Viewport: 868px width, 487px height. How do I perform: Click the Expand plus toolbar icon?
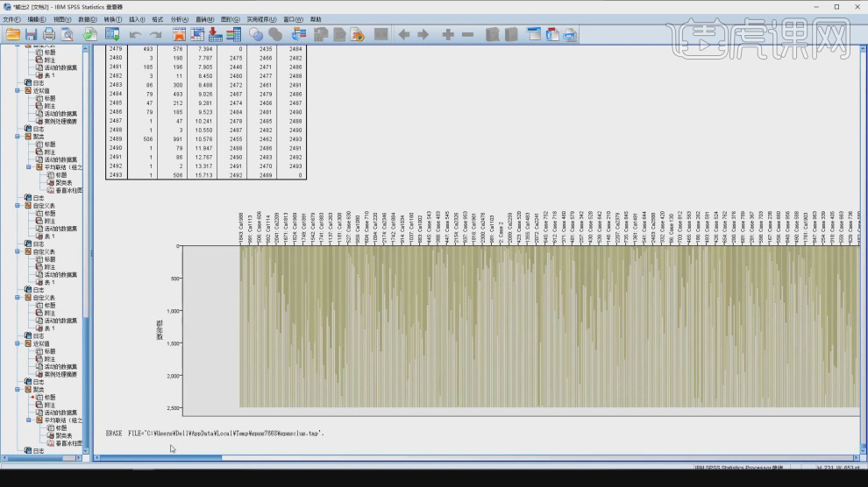(448, 34)
